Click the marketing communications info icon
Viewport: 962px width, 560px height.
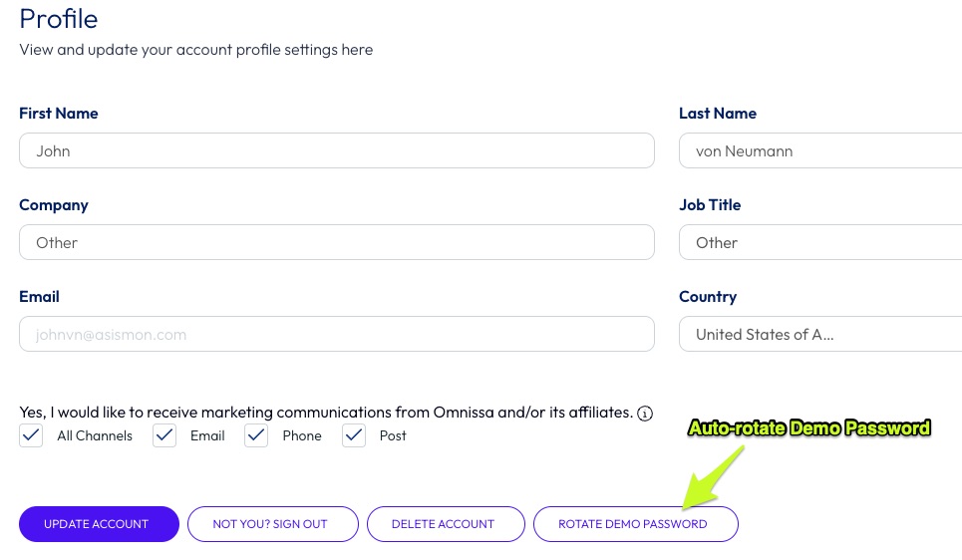[x=645, y=413]
